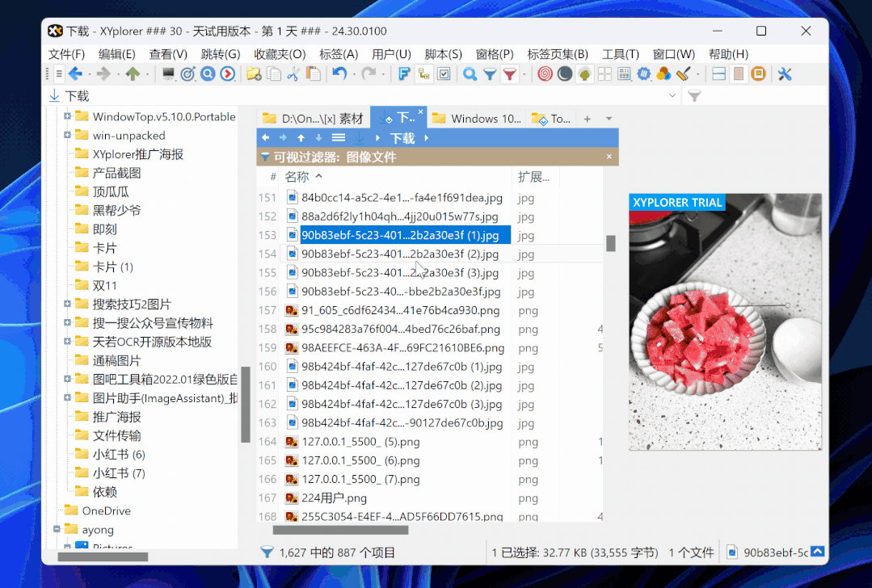The height and width of the screenshot is (588, 872).
Task: Click the Copy icon in toolbar
Action: pos(274,74)
